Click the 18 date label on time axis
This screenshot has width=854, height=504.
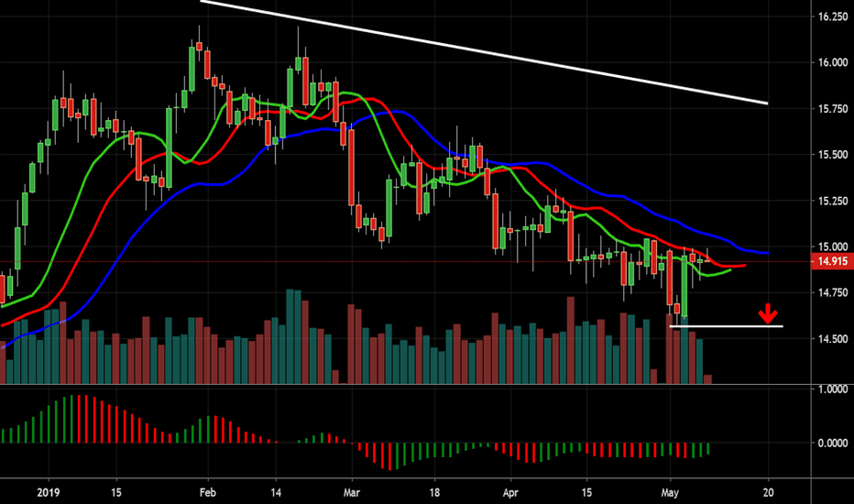pyautogui.click(x=434, y=493)
